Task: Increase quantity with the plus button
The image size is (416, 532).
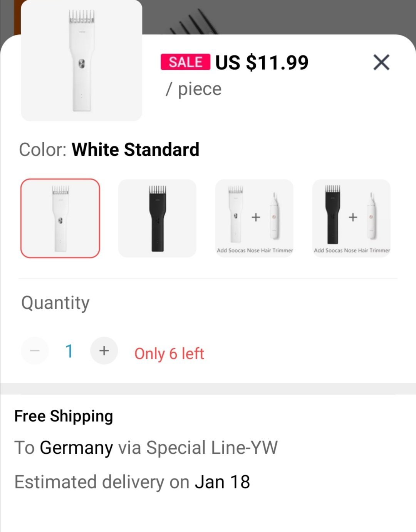Action: coord(104,351)
